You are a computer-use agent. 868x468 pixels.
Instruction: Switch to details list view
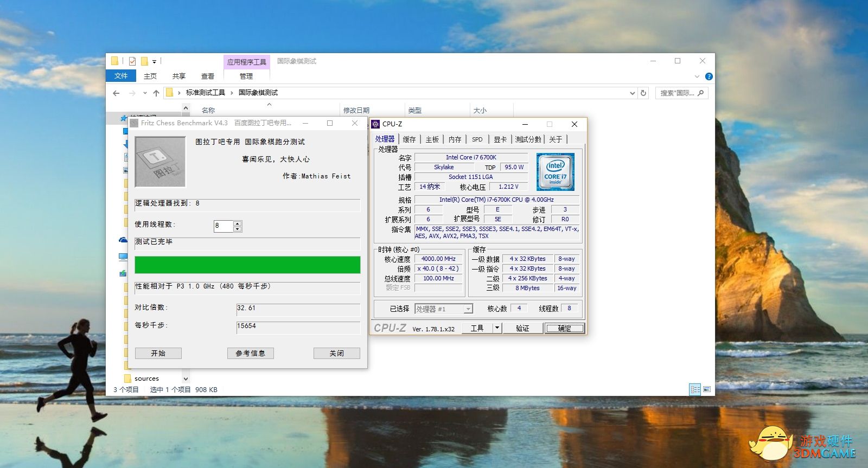(x=695, y=389)
